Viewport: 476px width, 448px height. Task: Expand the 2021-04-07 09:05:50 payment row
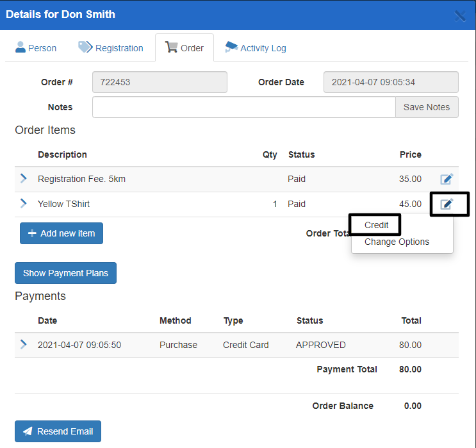pos(24,345)
